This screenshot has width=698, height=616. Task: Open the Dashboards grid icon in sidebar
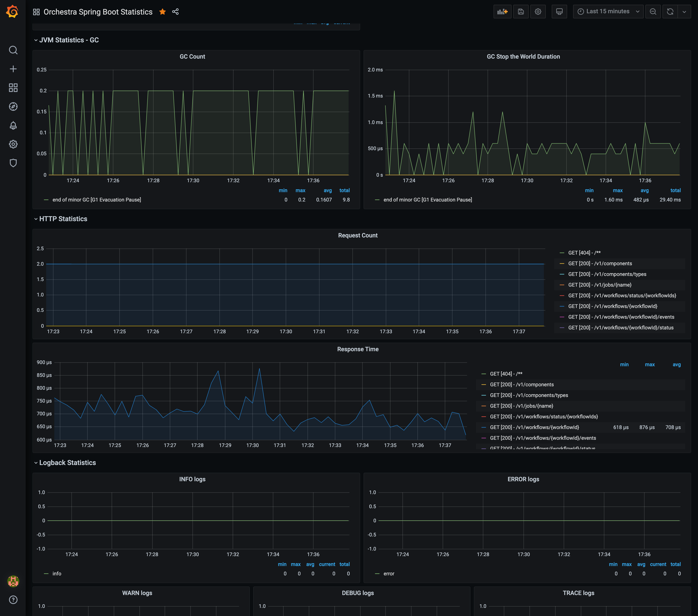(x=13, y=88)
